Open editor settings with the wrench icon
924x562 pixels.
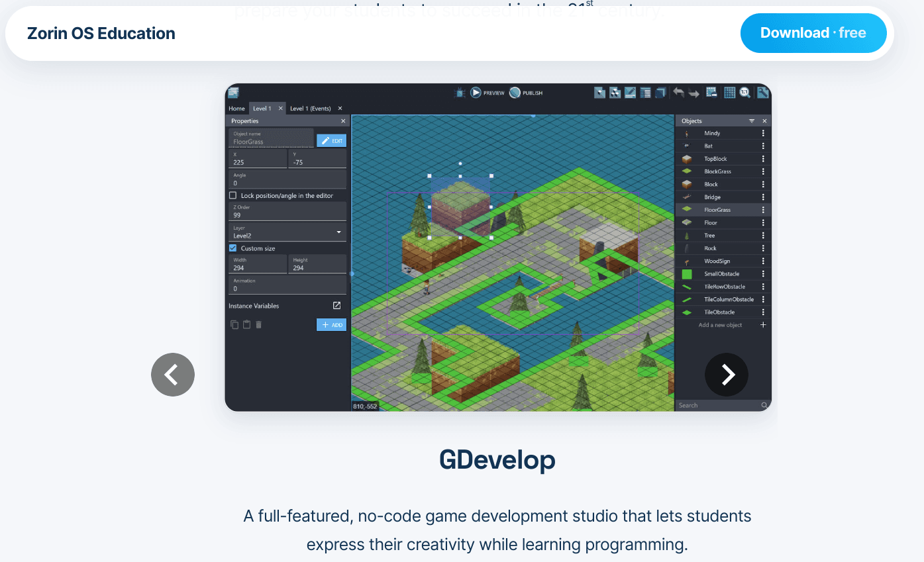tap(763, 93)
